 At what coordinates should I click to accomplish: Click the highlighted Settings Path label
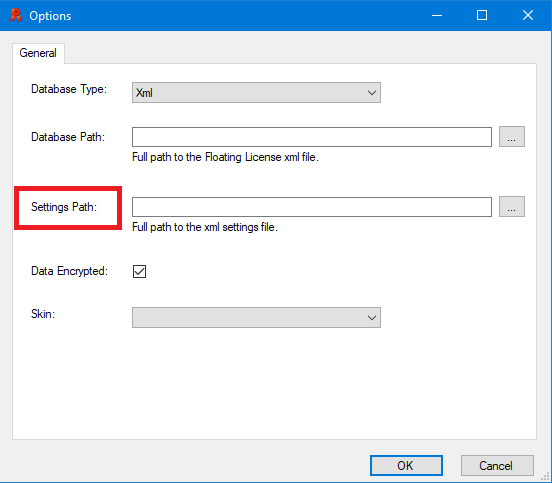coord(64,207)
